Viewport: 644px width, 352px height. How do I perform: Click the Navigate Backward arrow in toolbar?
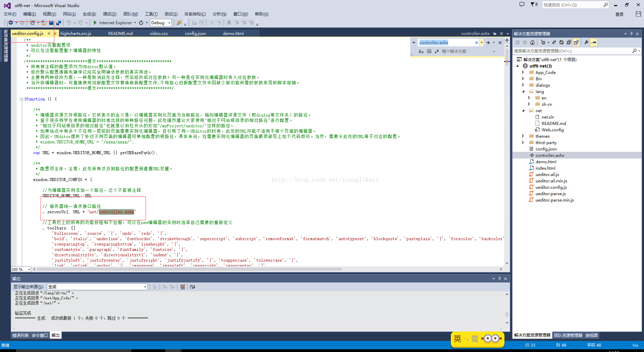pyautogui.click(x=11, y=23)
